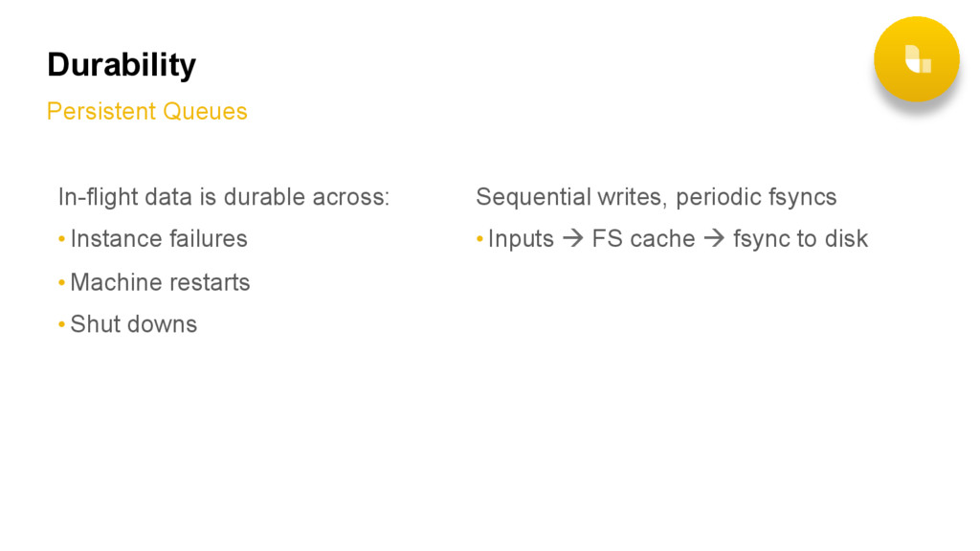Click the In-flight data is durable across text

pos(224,197)
